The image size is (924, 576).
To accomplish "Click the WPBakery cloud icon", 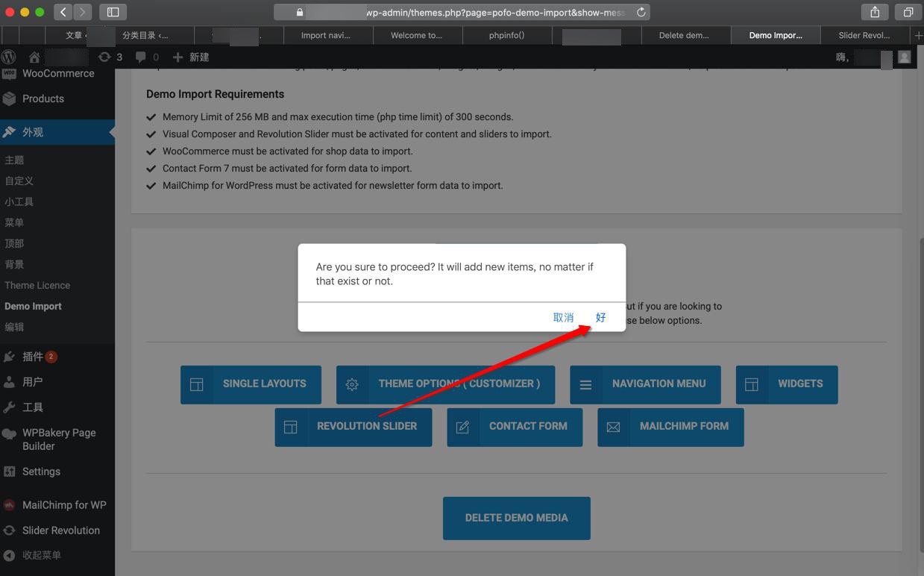I will 9,434.
